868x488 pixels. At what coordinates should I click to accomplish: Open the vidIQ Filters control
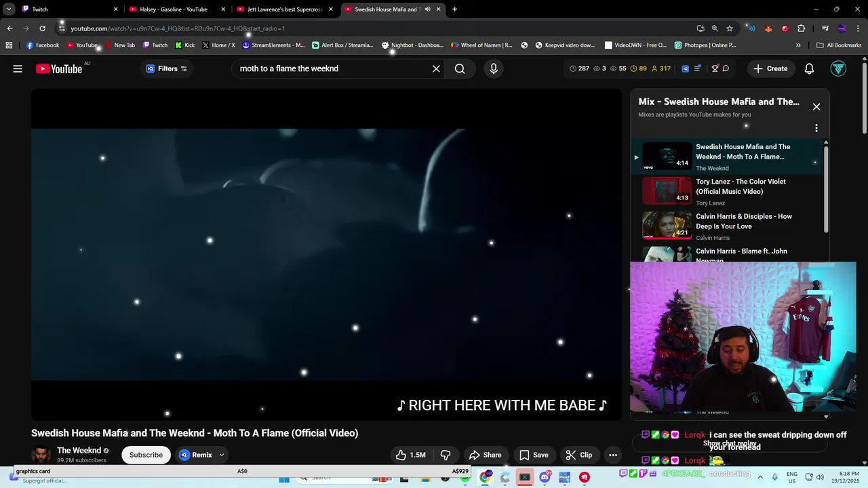point(166,68)
